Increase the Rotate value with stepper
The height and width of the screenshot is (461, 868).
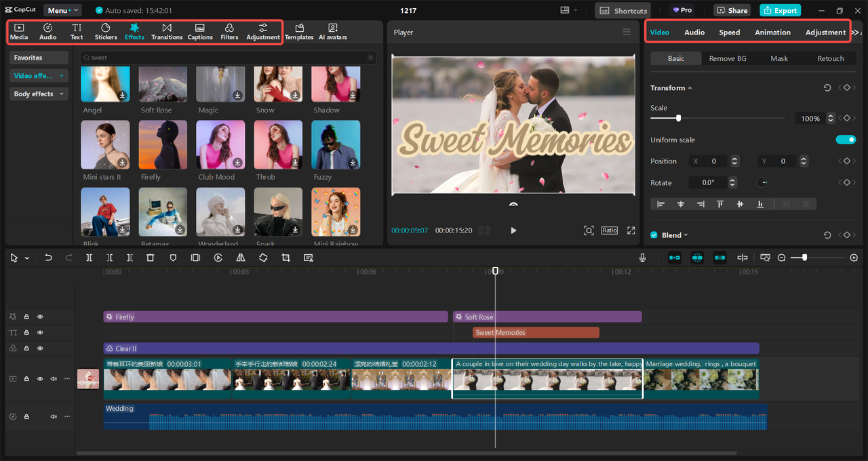coord(732,180)
